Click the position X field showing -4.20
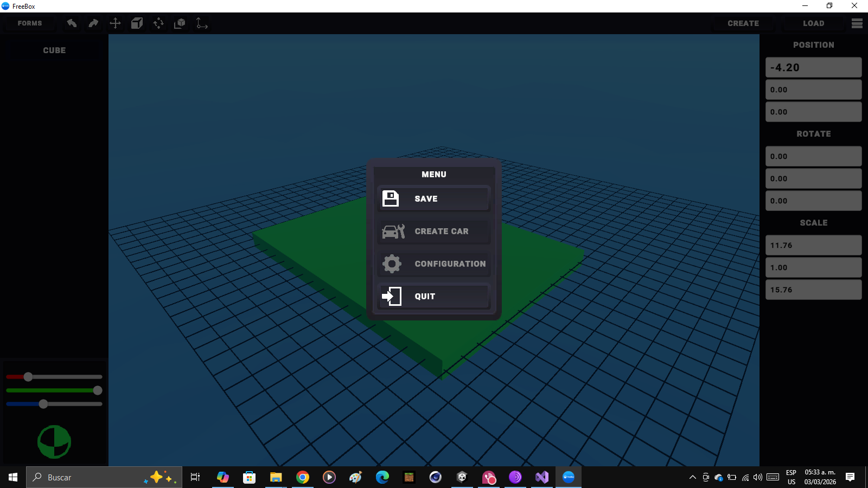The height and width of the screenshot is (488, 868). (814, 68)
